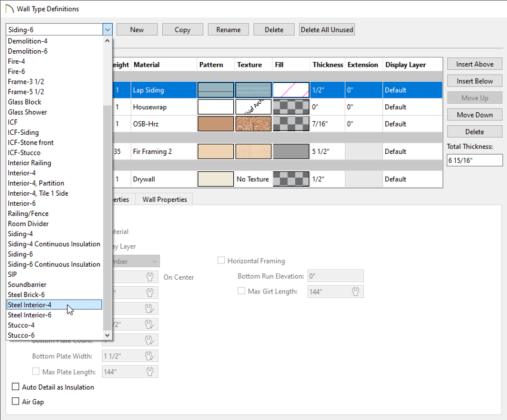The image size is (507, 420).
Task: Choose Interior-4, Tile 1 Side entry
Action: click(54, 193)
